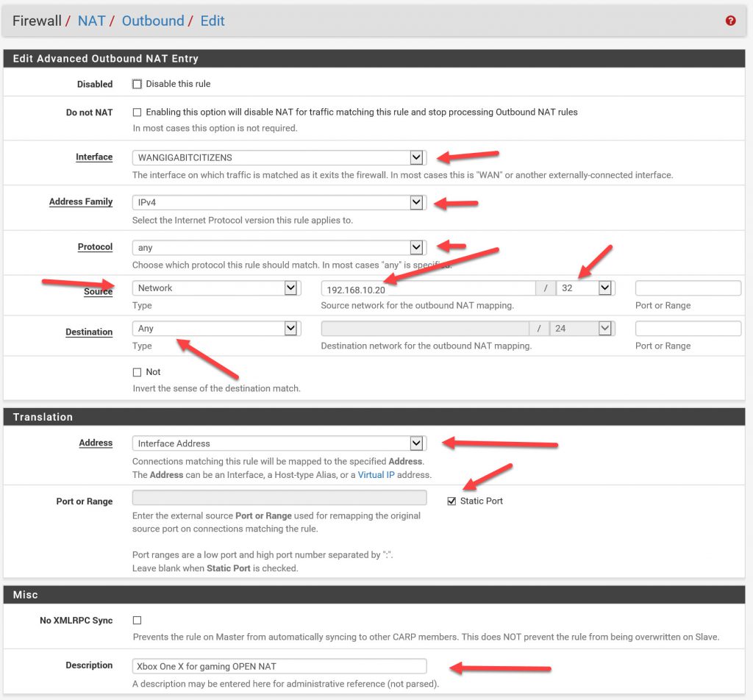Viewport: 753px width, 700px height.
Task: Click the disabled destination network field
Action: click(x=425, y=329)
